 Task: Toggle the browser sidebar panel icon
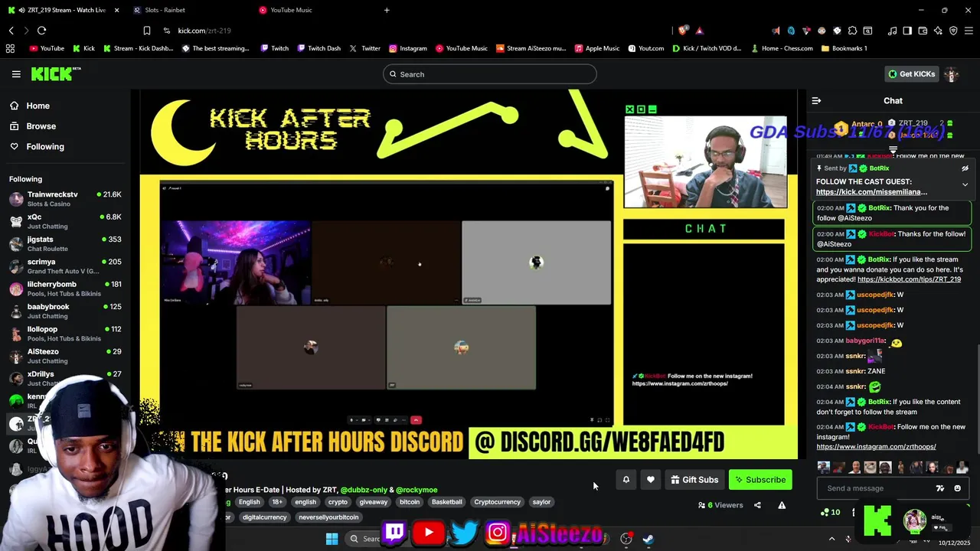coord(907,31)
